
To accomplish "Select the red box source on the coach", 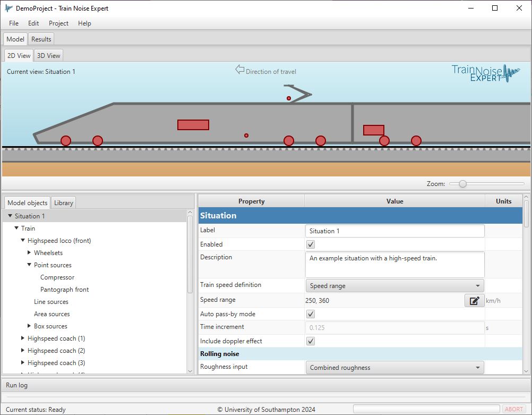I will tap(374, 130).
